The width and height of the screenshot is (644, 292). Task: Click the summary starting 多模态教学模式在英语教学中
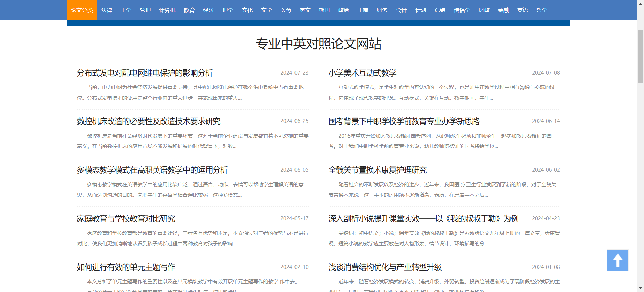point(193,190)
